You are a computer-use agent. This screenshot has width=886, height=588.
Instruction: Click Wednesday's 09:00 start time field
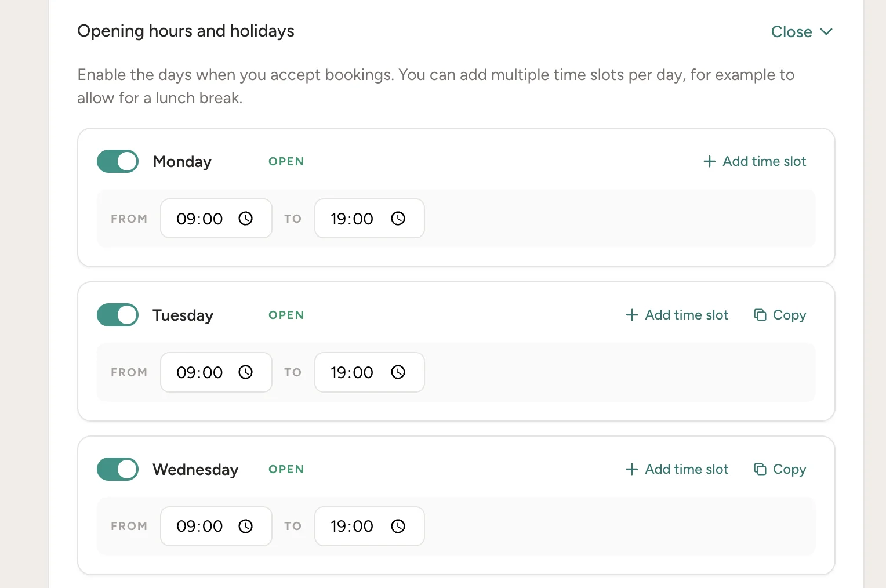click(x=216, y=527)
